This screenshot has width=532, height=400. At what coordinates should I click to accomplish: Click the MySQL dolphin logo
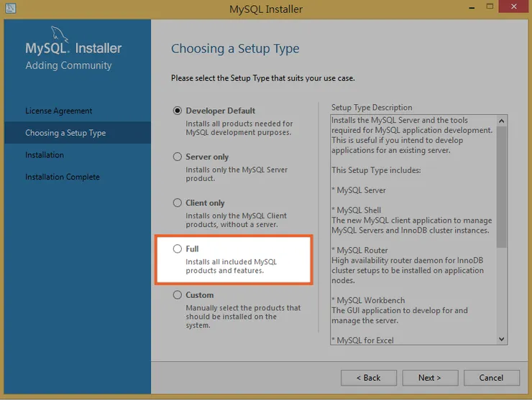[x=60, y=34]
